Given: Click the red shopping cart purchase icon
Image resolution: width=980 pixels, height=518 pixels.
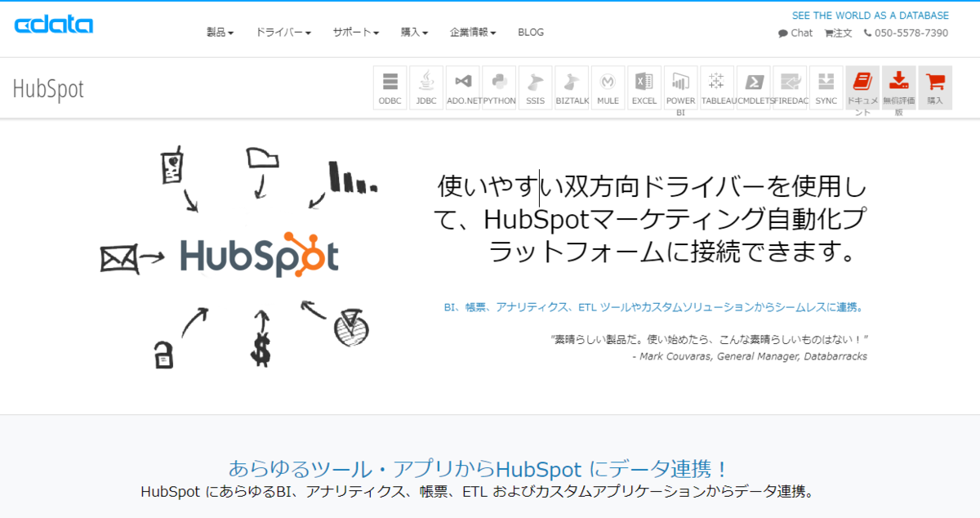Looking at the screenshot, I should [935, 87].
